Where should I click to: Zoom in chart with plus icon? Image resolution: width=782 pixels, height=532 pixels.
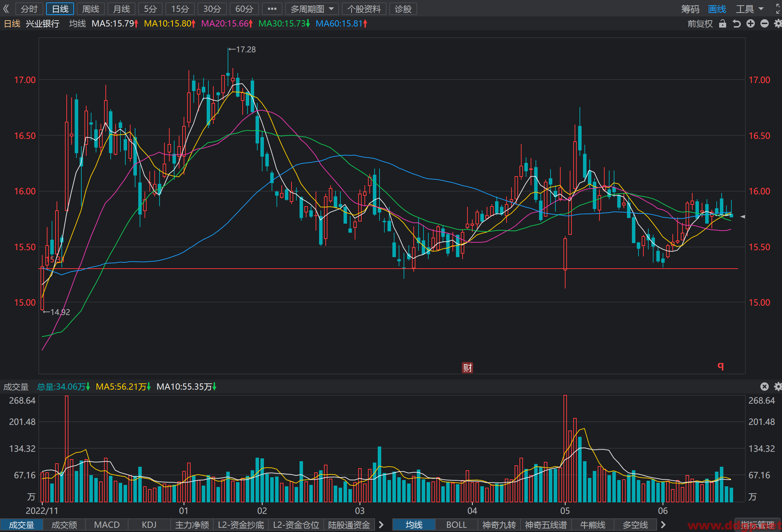[x=751, y=24]
